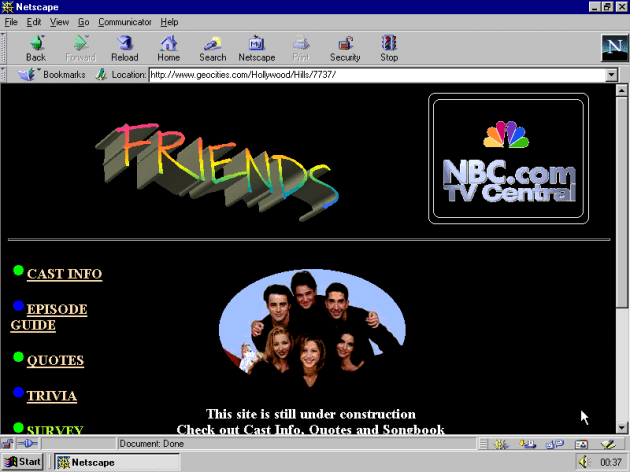Open the QUOTES link
The width and height of the screenshot is (630, 472).
pyautogui.click(x=55, y=360)
